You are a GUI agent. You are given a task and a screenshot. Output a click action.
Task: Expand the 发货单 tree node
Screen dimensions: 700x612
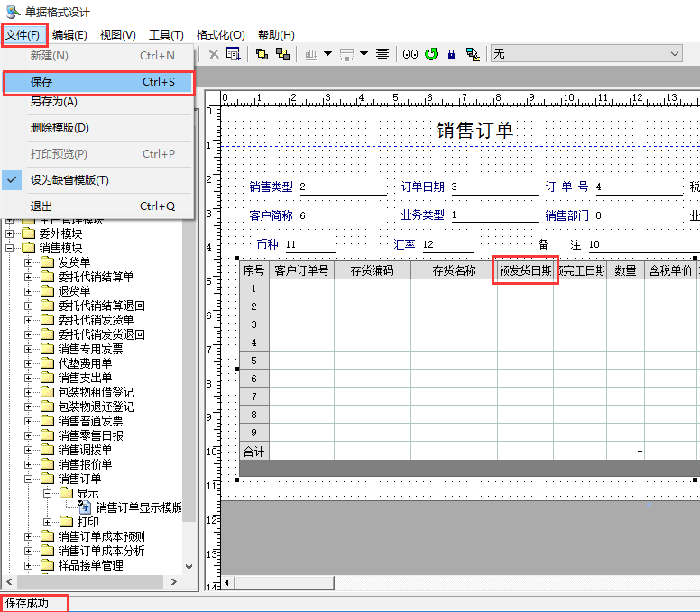29,262
